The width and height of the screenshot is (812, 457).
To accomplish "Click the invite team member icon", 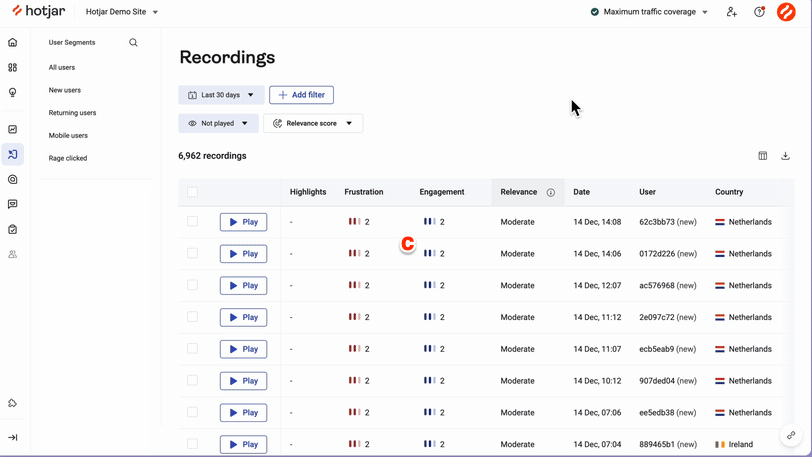I will pyautogui.click(x=732, y=12).
